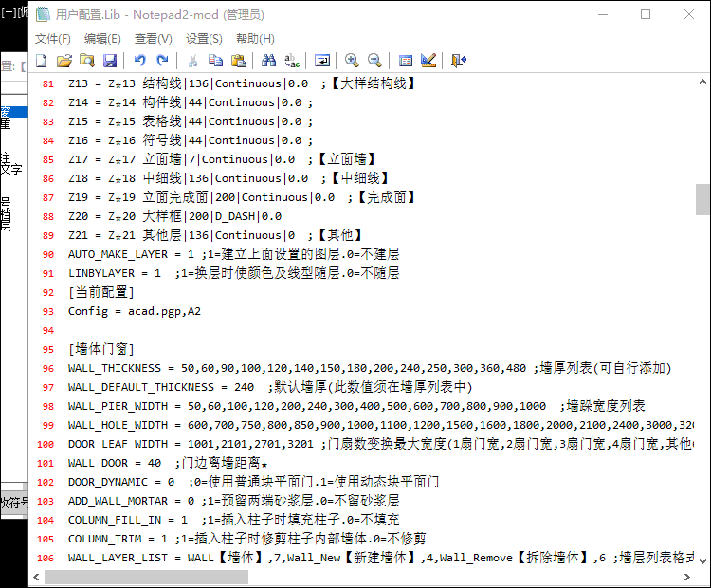Click the horizontal scrollbar thumb

(146, 578)
